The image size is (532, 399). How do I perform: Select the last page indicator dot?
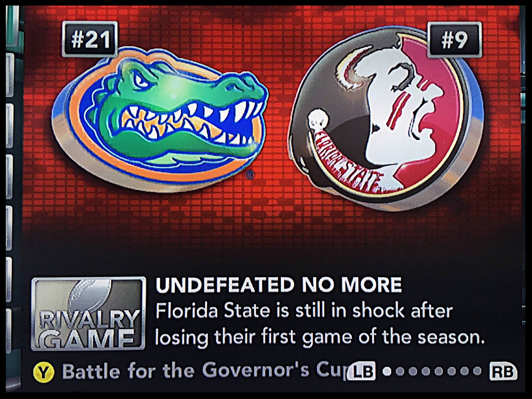477,371
